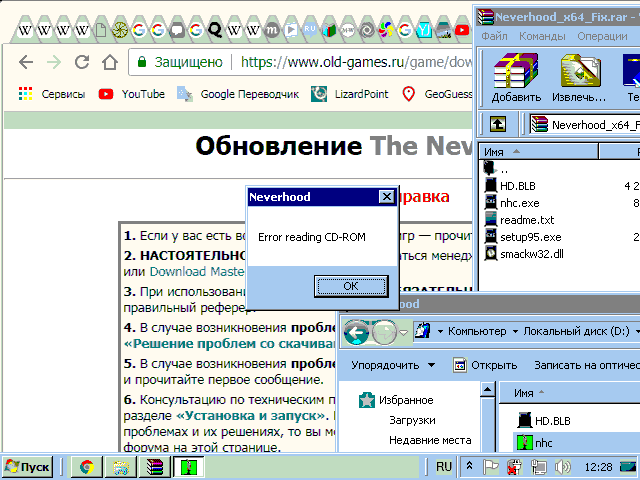640x480 pixels.
Task: Open Explorer recent pages dropdown arrow
Action: 404,333
